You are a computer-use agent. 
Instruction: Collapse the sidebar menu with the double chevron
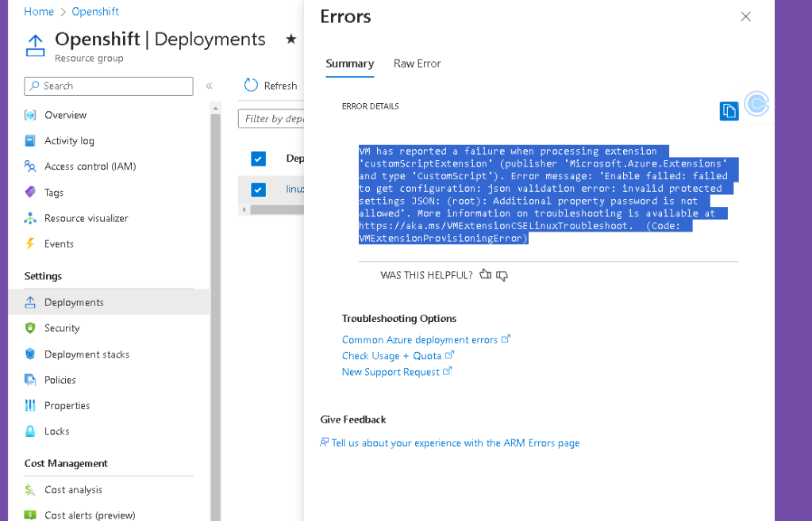(x=209, y=86)
